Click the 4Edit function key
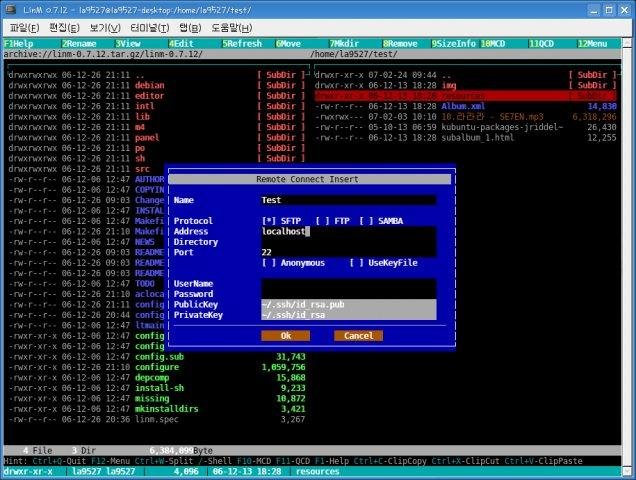Screen dimensions: 636x480 (x=181, y=43)
